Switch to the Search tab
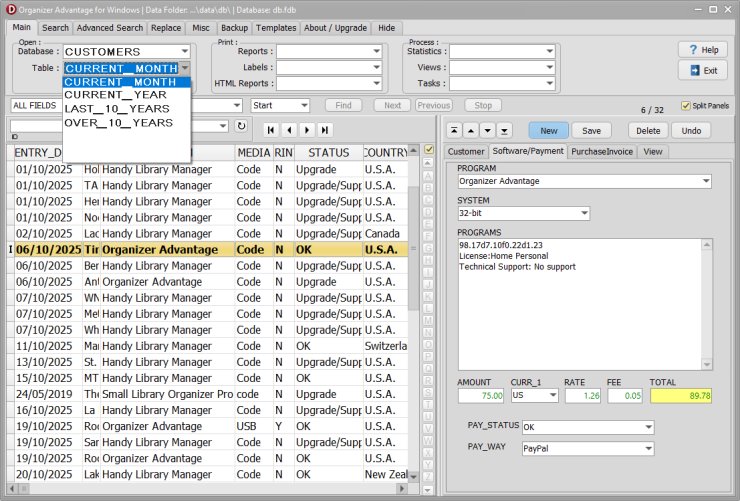The width and height of the screenshot is (740, 501). point(55,28)
